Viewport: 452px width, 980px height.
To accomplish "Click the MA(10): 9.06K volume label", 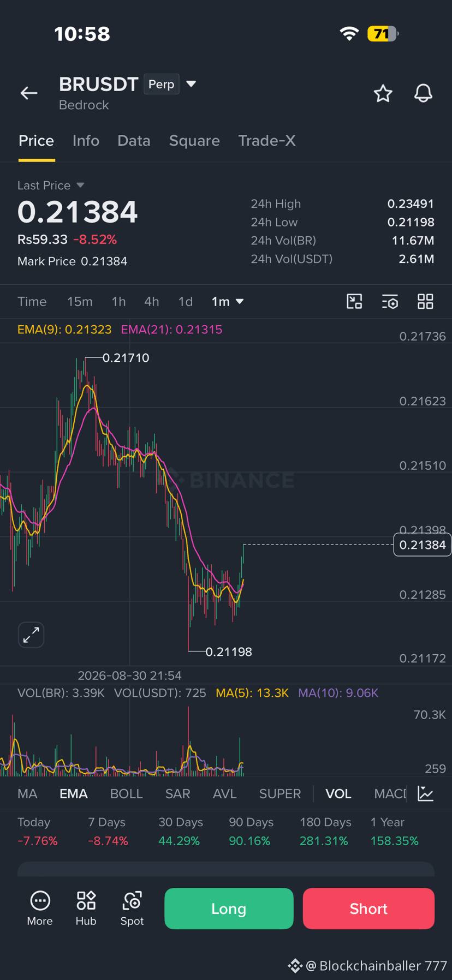I will 338,693.
